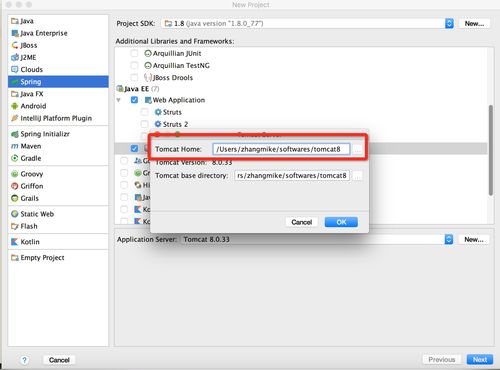Click the Web Application framework icon
Image resolution: width=500 pixels, height=370 pixels.
pyautogui.click(x=148, y=100)
